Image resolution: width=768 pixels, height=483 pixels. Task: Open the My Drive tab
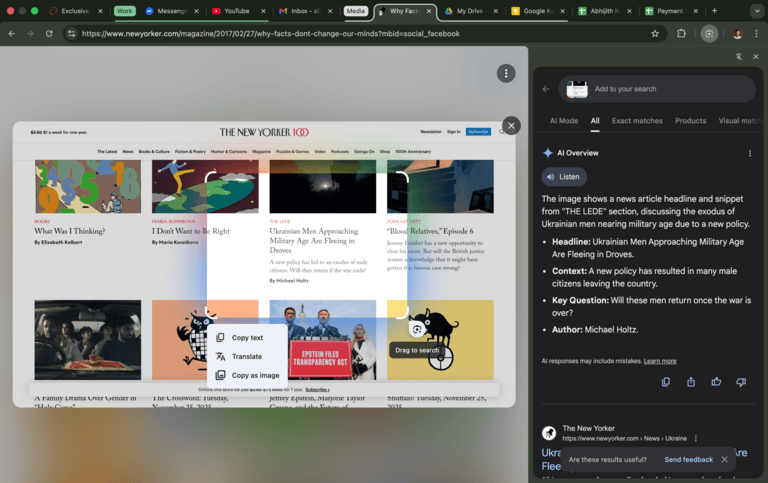point(469,11)
